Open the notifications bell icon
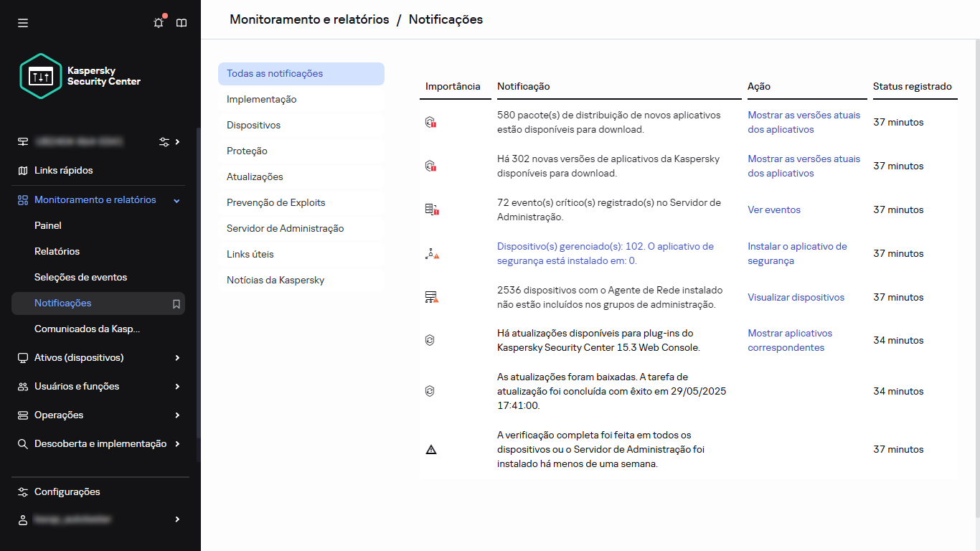The height and width of the screenshot is (551, 980). pyautogui.click(x=158, y=22)
